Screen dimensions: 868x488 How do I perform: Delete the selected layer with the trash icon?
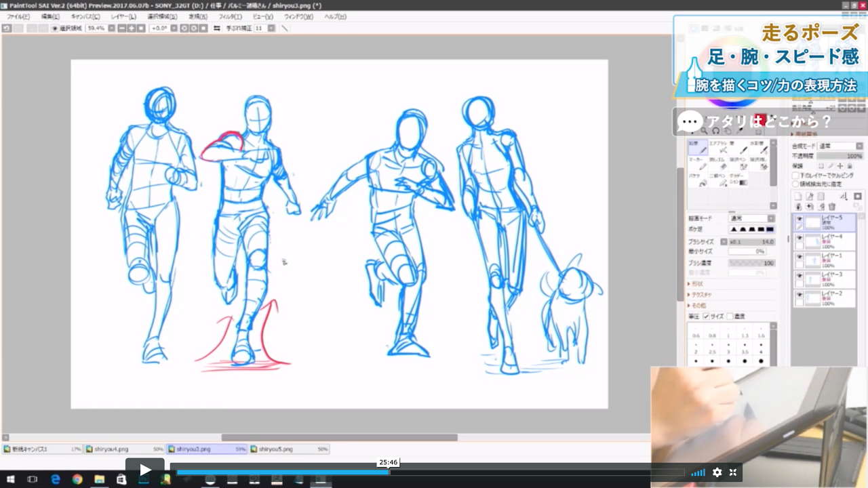(832, 207)
